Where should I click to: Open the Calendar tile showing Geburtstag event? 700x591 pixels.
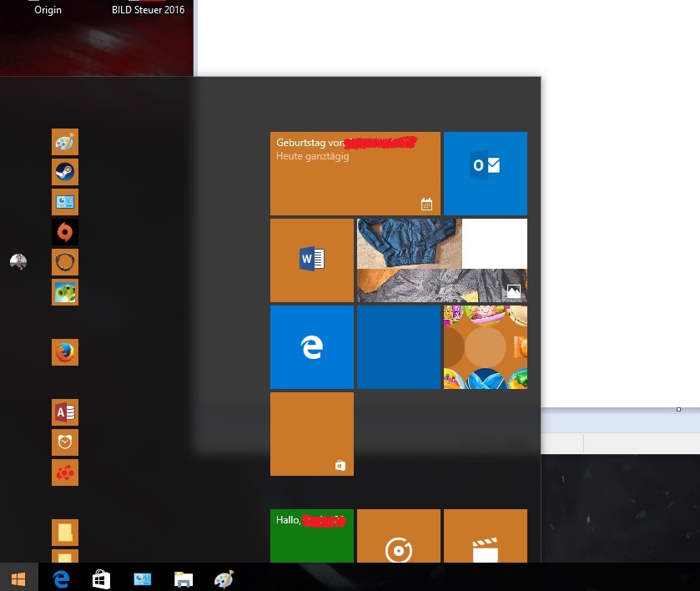point(355,174)
